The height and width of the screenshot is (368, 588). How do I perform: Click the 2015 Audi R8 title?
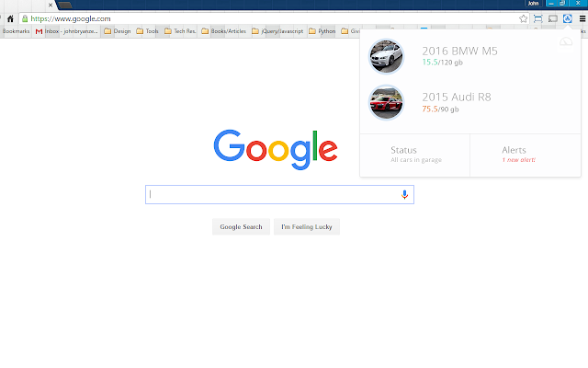pyautogui.click(x=457, y=97)
